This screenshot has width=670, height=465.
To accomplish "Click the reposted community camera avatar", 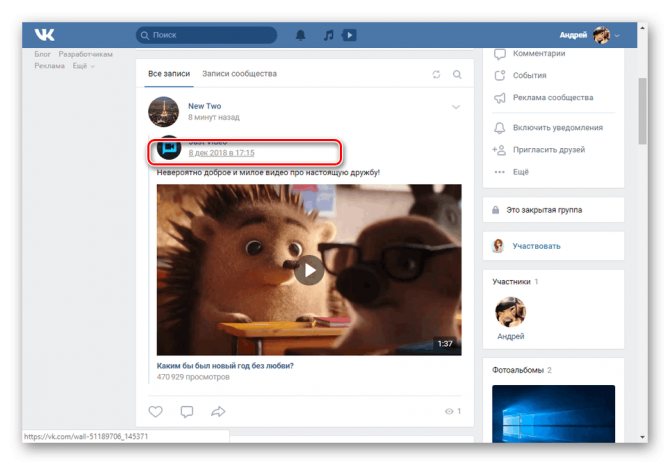I will pos(169,147).
